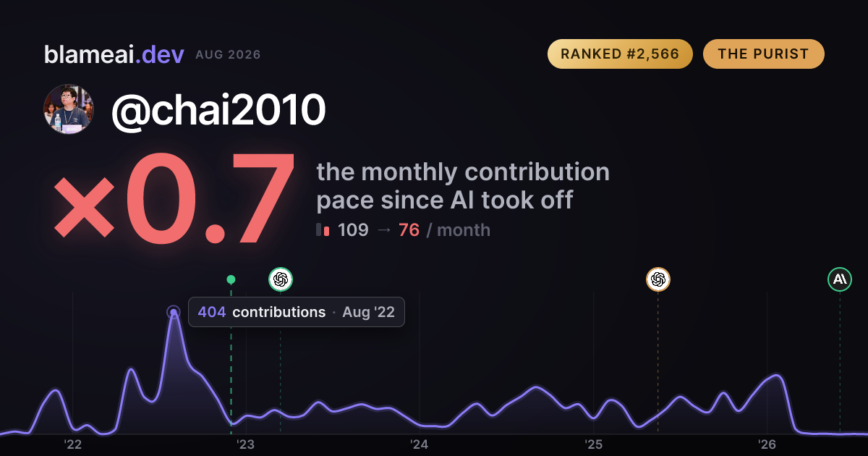
Task: Click the RANKED #2,566 badge
Action: [620, 54]
